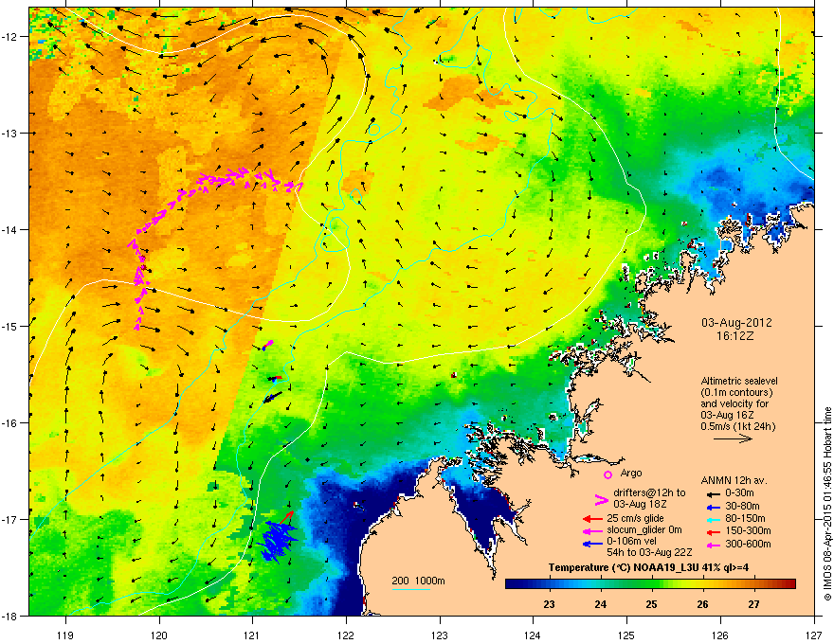Click the colorbar tick label 23
The width and height of the screenshot is (834, 644).
coord(549,604)
